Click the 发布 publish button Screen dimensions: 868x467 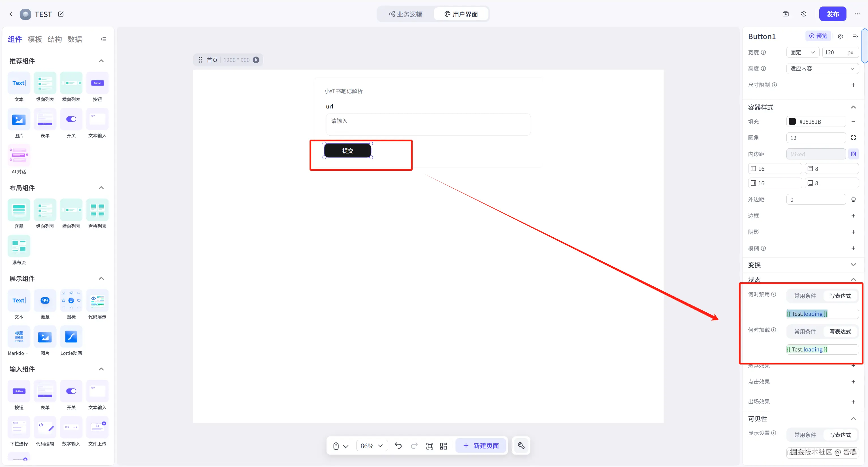832,14
